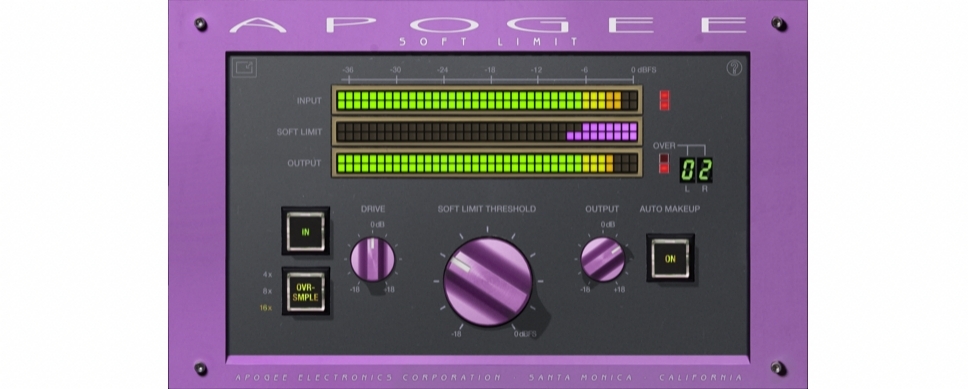Viewport: 968px width, 389px height.
Task: Select the 16x oversampling label
Action: [x=265, y=308]
